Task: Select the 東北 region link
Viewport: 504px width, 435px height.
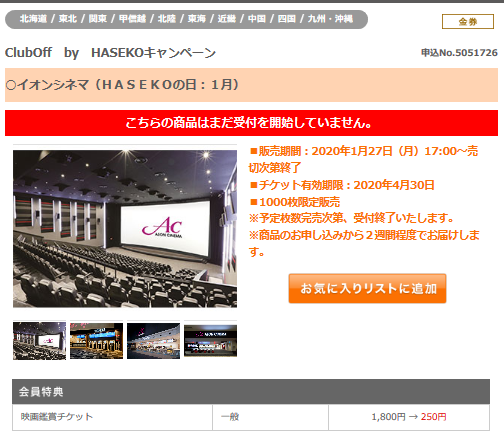Action: coord(68,19)
